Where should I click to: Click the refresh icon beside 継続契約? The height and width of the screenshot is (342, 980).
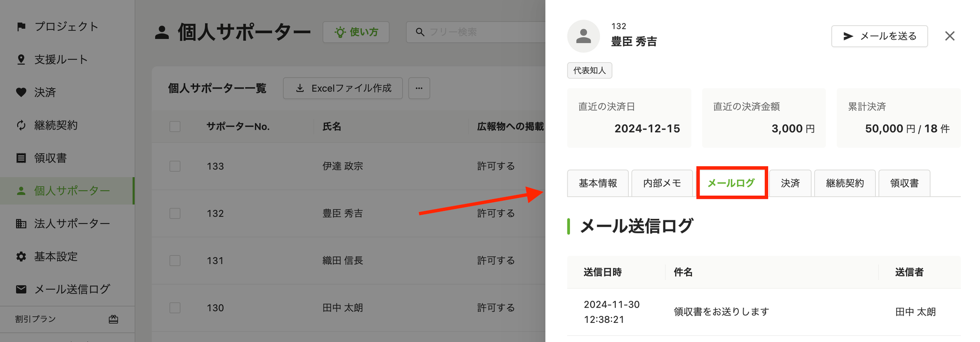[x=21, y=125]
